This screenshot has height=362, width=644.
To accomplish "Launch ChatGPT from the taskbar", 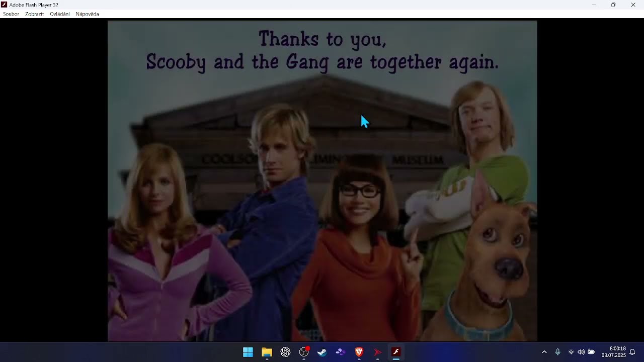I will point(285,352).
